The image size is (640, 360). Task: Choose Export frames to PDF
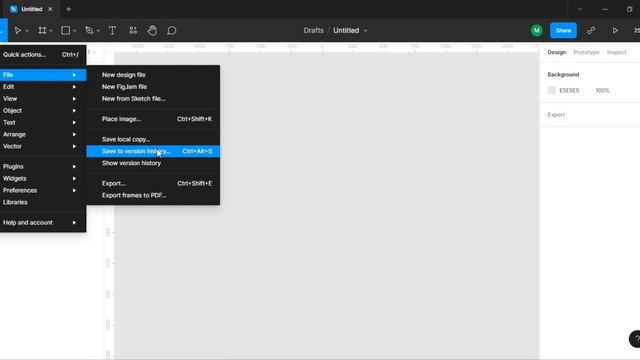click(x=153, y=195)
